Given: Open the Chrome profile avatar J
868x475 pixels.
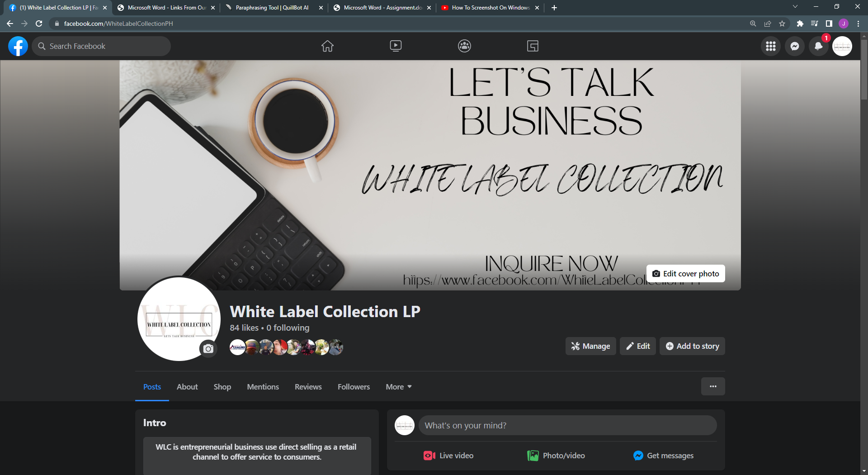Looking at the screenshot, I should (x=844, y=24).
